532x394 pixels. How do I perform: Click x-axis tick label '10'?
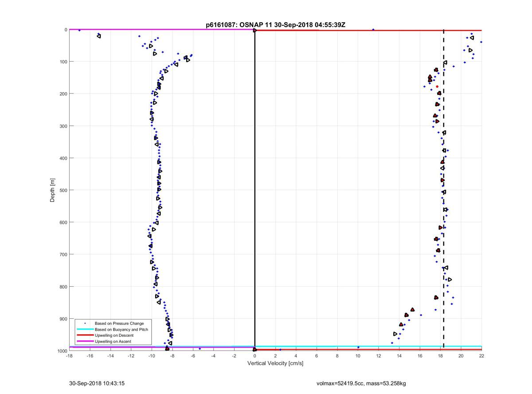click(358, 355)
